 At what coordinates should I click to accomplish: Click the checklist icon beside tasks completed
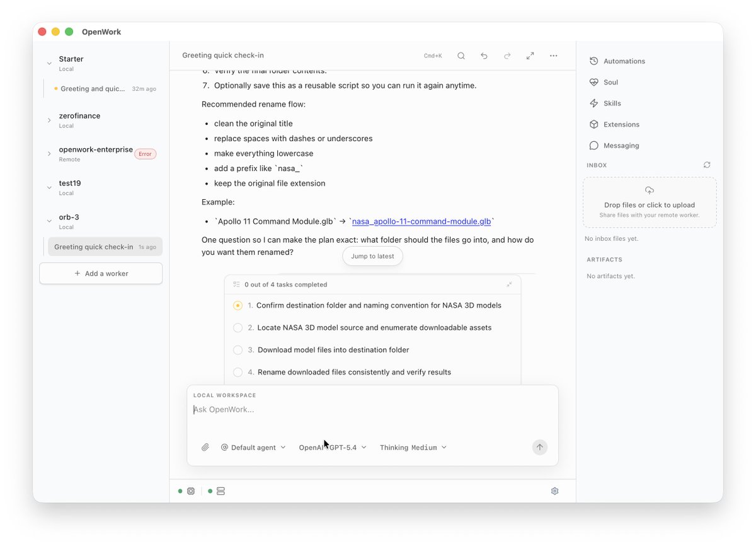click(236, 285)
